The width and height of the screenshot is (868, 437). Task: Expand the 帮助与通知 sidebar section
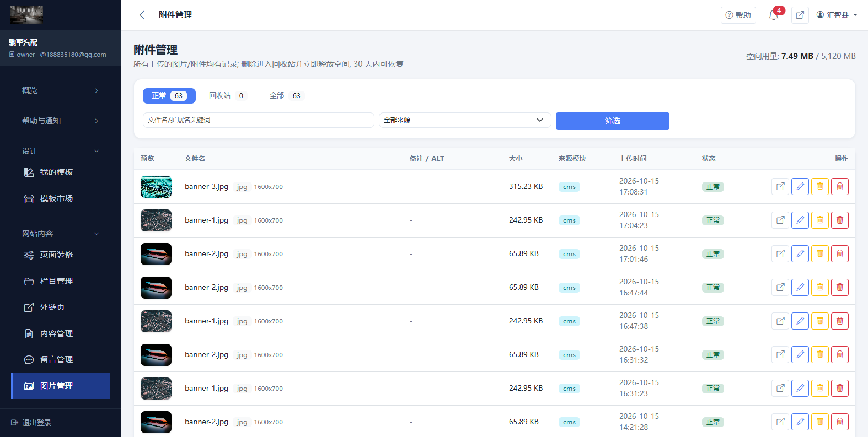coord(61,121)
